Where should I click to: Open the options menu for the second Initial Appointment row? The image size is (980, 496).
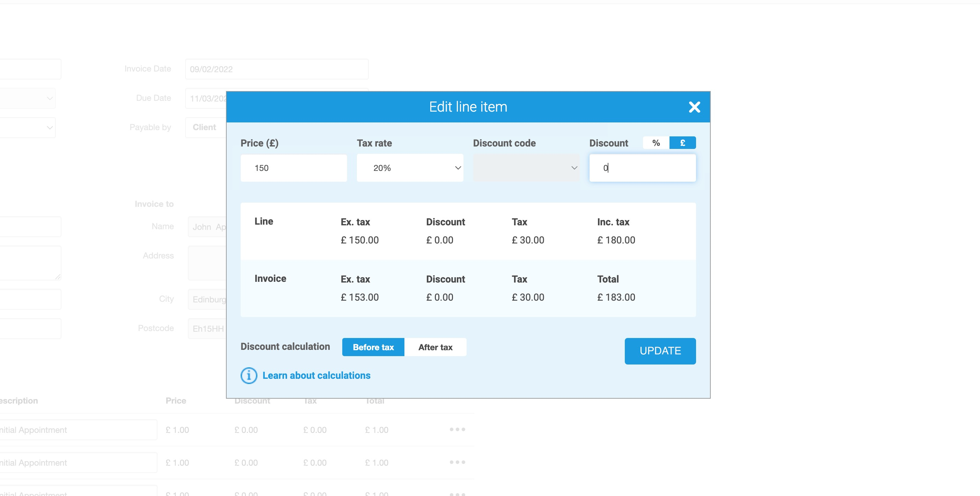[456, 463]
